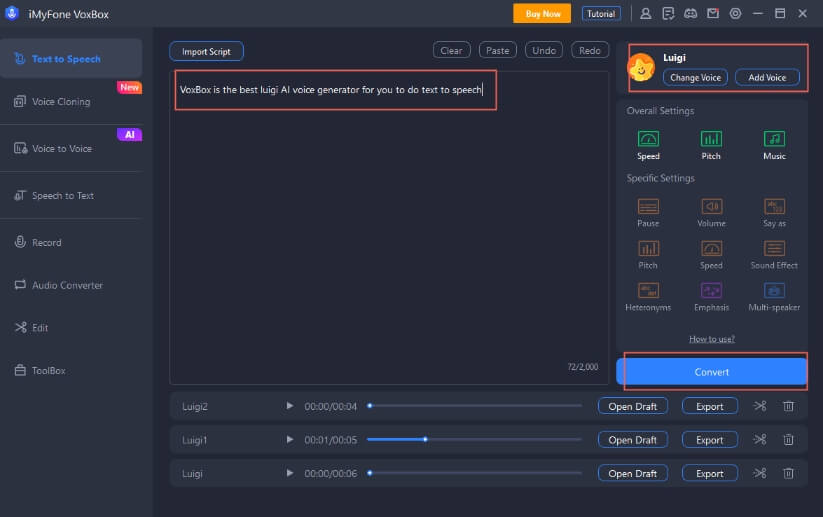This screenshot has width=823, height=517.
Task: Open the feedback notes icon
Action: (668, 14)
